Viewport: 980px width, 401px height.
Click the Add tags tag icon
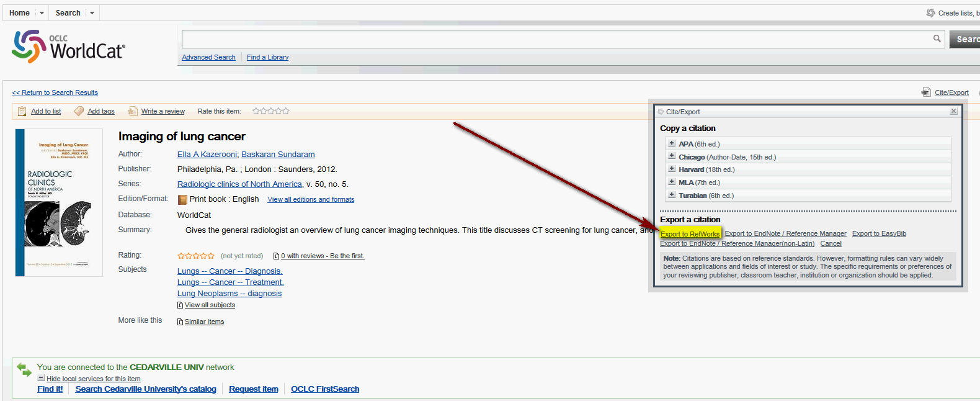click(79, 111)
